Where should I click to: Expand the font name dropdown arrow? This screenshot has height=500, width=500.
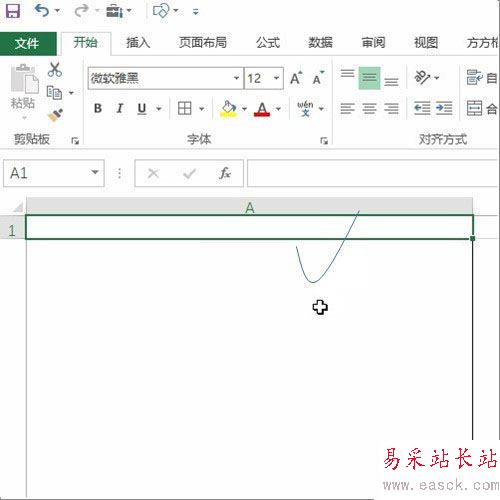(237, 78)
